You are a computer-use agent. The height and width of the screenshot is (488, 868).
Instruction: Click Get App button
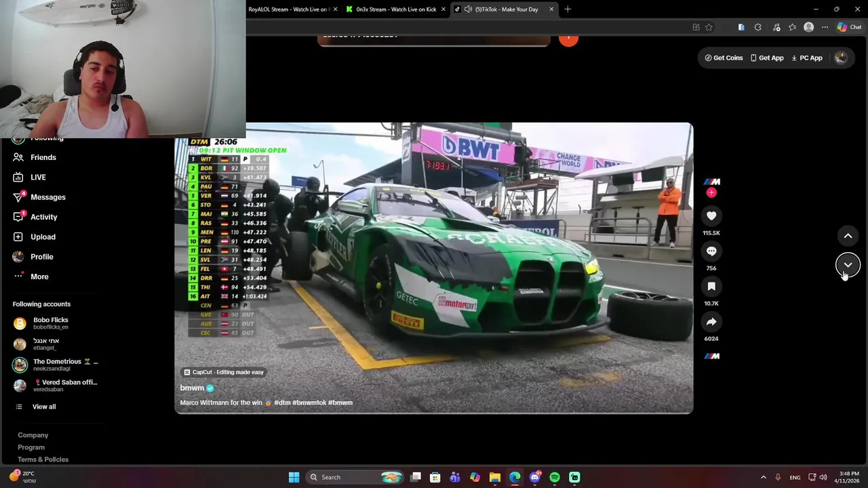click(767, 58)
